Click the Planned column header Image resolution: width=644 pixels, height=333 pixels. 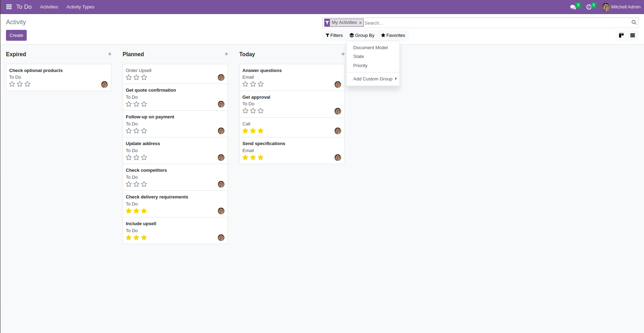[133, 54]
